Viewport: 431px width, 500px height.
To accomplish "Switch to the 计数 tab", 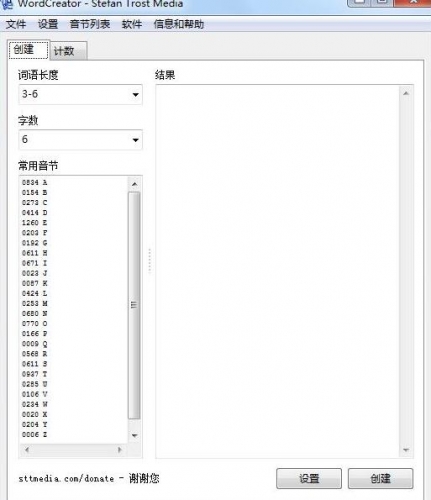I will coord(69,51).
